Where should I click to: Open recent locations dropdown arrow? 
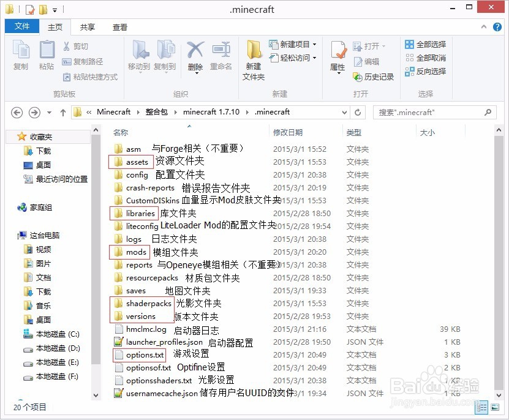pyautogui.click(x=49, y=113)
